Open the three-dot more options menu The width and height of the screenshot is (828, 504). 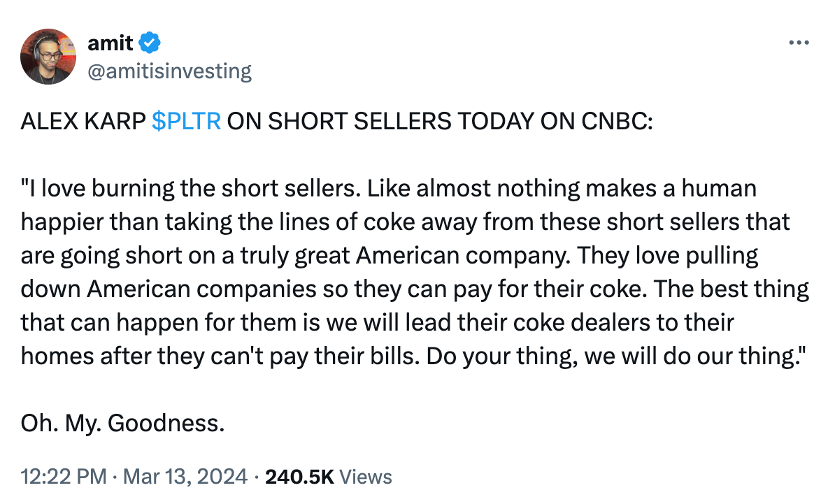tap(799, 43)
